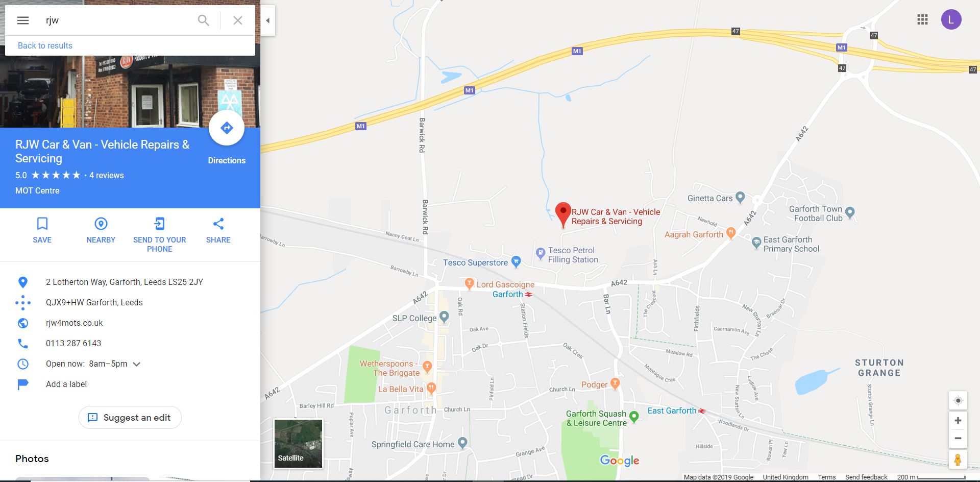The width and height of the screenshot is (980, 482).
Task: Share this place
Action: pos(218,224)
